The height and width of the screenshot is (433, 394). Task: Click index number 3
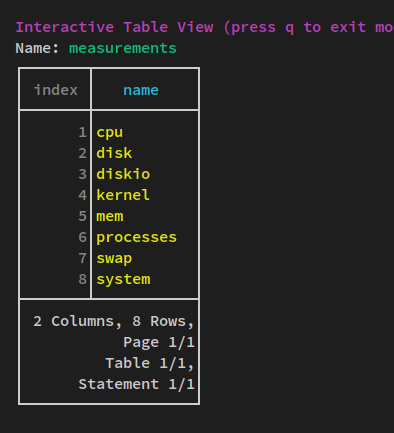(x=82, y=174)
